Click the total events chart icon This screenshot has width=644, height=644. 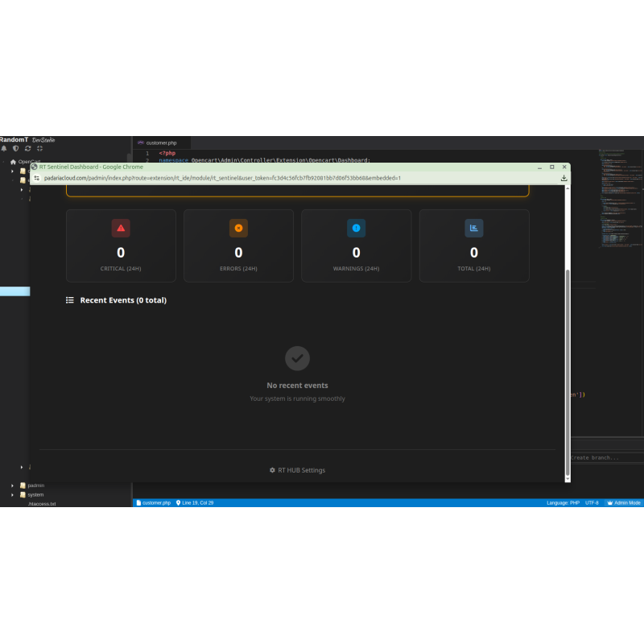pyautogui.click(x=474, y=228)
